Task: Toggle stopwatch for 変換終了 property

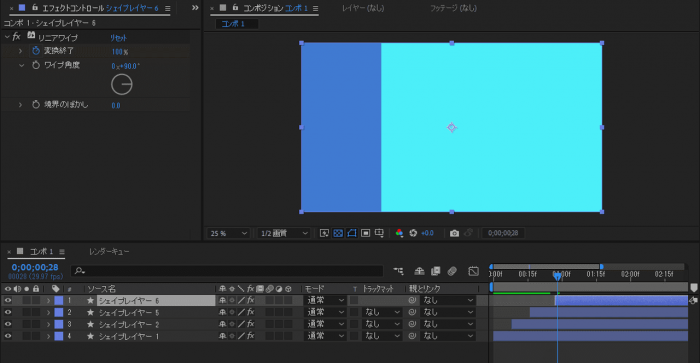Action: pos(36,51)
